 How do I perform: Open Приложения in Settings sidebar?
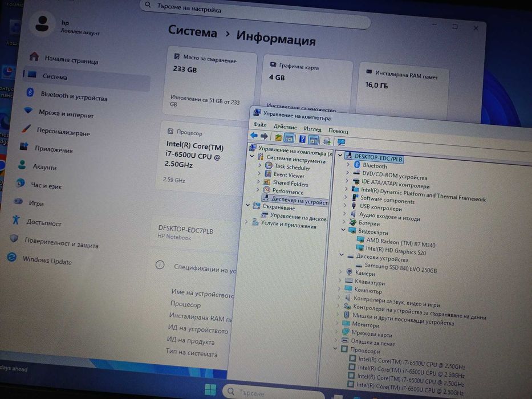(46, 149)
